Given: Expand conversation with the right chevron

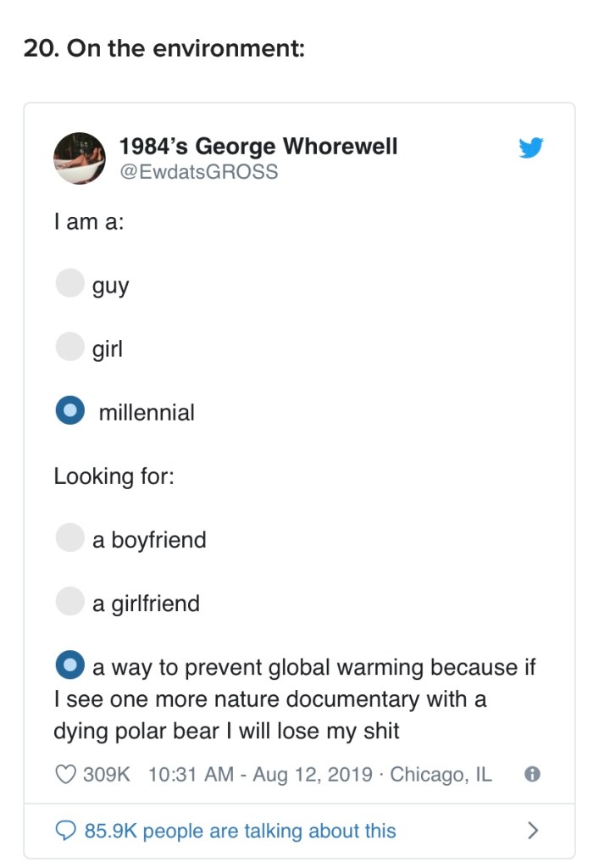Looking at the screenshot, I should 532,830.
